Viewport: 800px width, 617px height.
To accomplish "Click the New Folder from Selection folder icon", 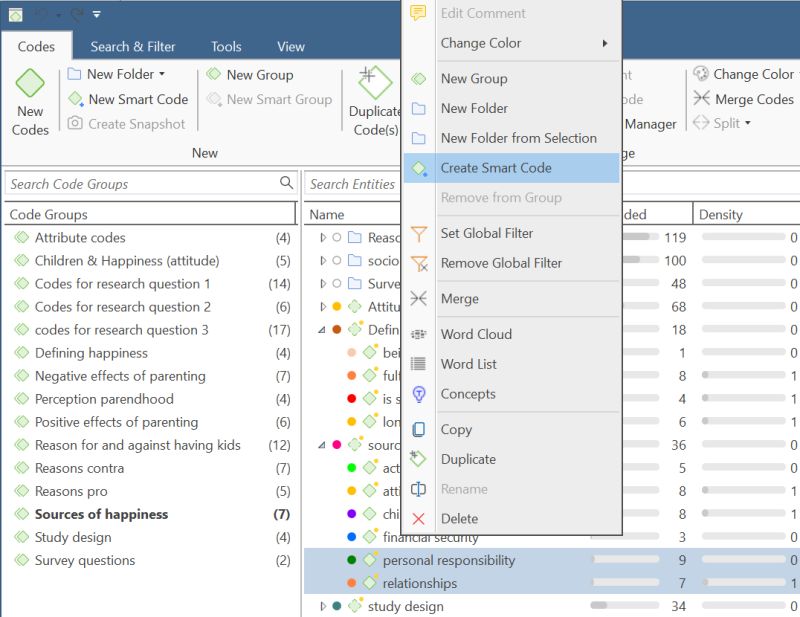I will click(x=419, y=138).
